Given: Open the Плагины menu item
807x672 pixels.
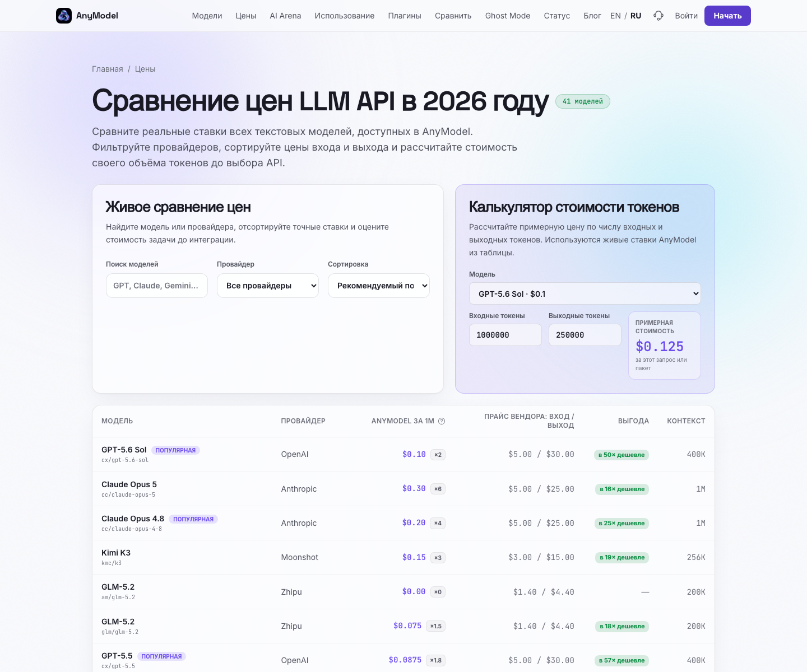Looking at the screenshot, I should [405, 16].
